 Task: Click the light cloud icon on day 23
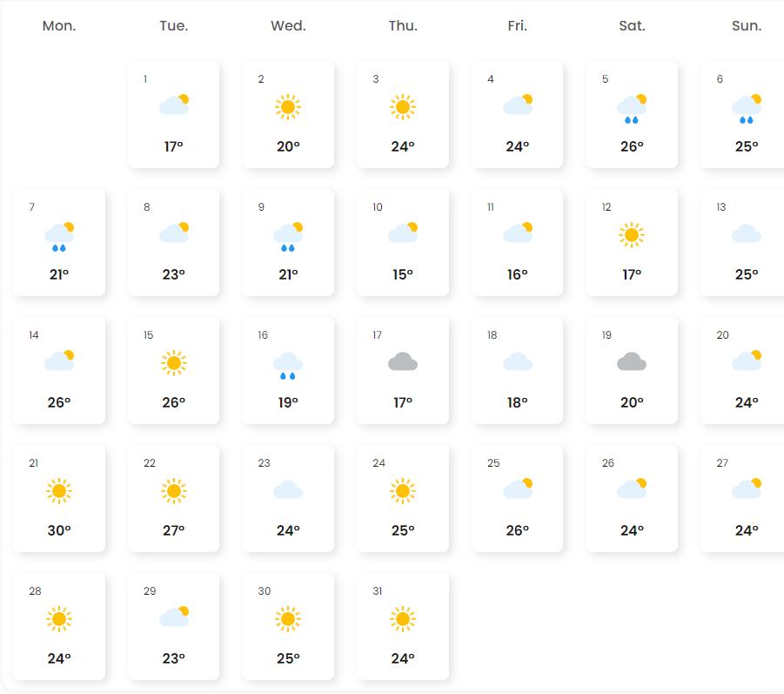coord(288,490)
